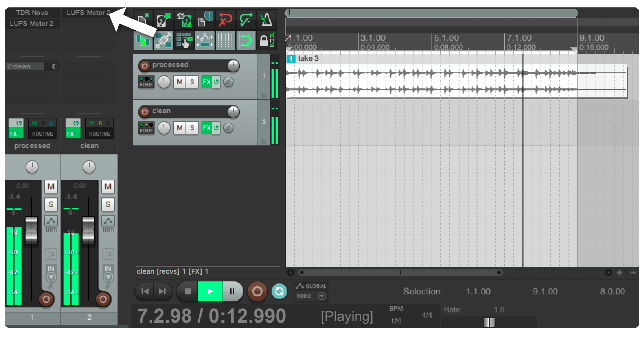Bypass FX on processed track panel

click(216, 82)
